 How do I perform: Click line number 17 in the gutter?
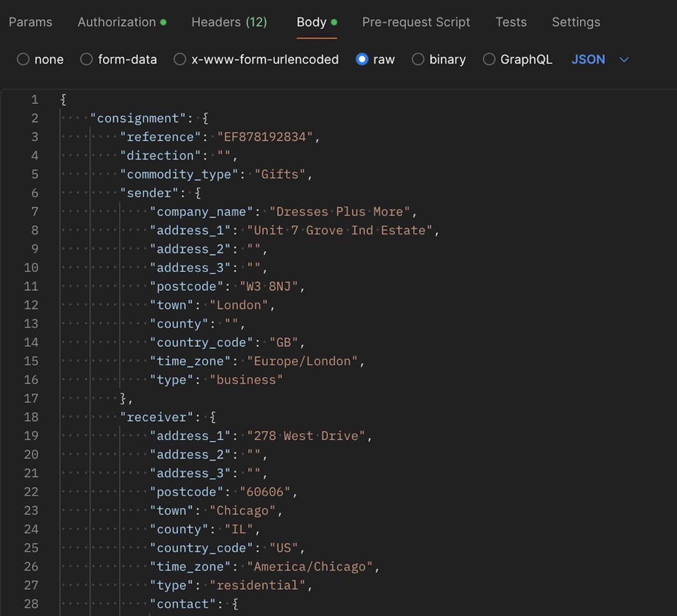(x=31, y=398)
